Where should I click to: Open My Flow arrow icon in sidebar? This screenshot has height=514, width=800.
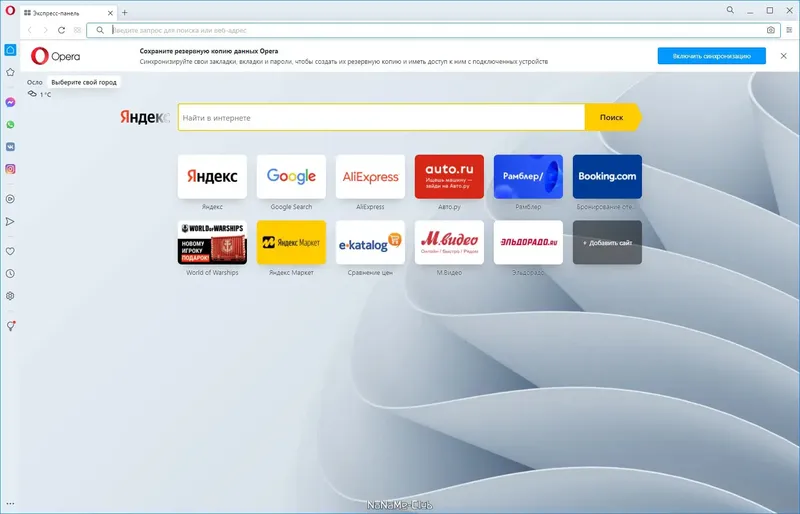click(x=10, y=222)
